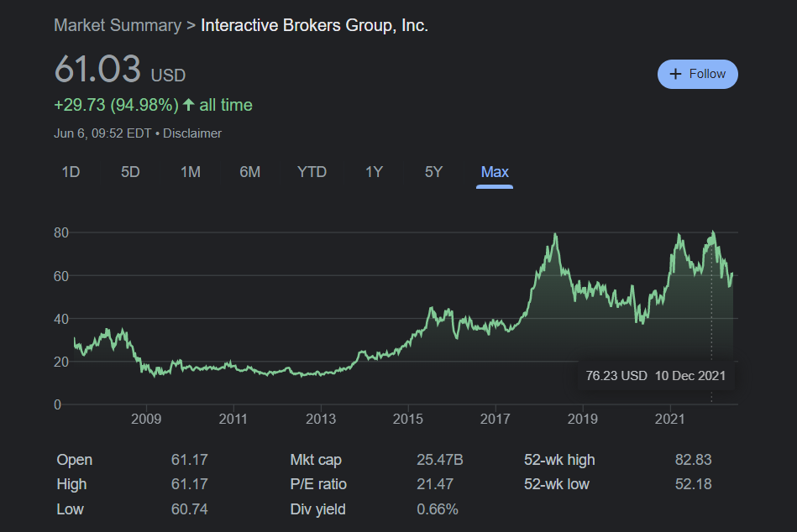The width and height of the screenshot is (797, 532).
Task: Select the 5D time range tab
Action: [x=130, y=172]
